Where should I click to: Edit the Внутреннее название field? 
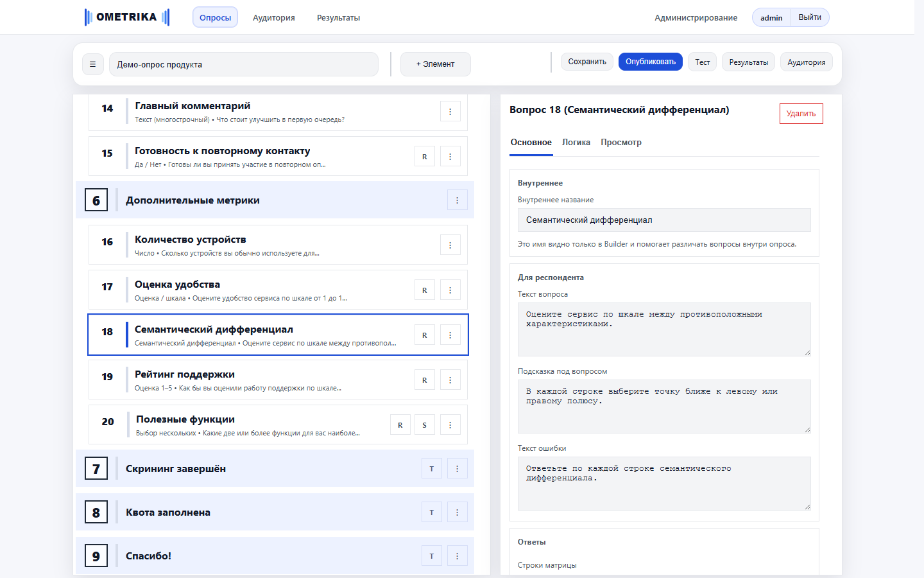pos(664,220)
